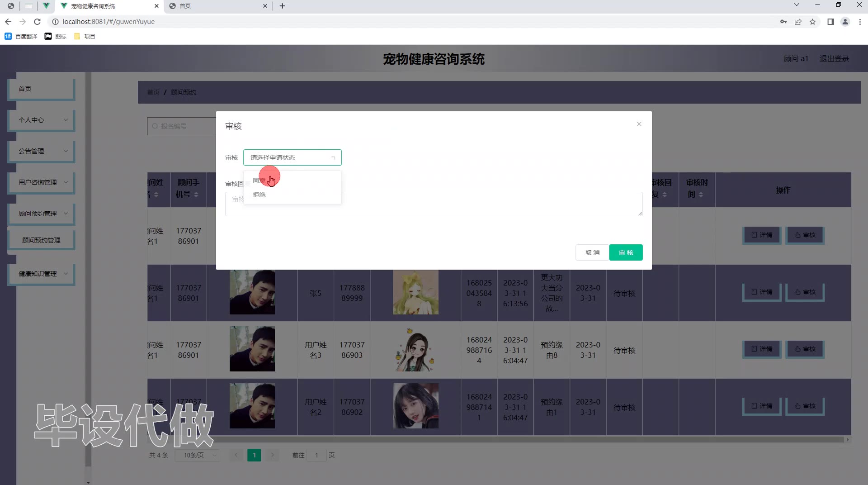Click the user avatar in 用户姓名3 row
The height and width of the screenshot is (485, 868).
pos(415,349)
